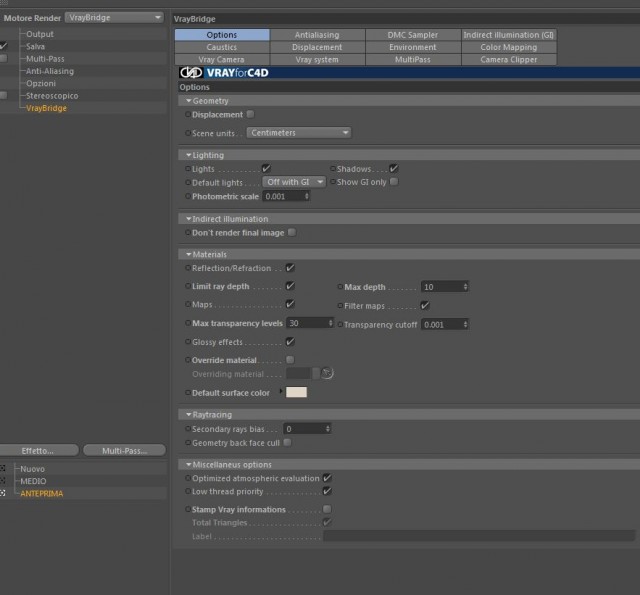
Task: Collapse the Materials section
Action: coord(189,254)
